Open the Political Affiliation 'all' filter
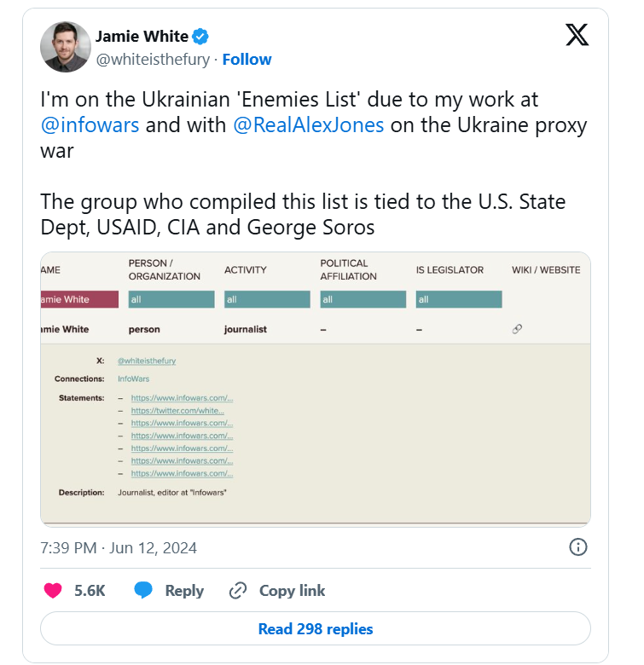 (x=363, y=299)
